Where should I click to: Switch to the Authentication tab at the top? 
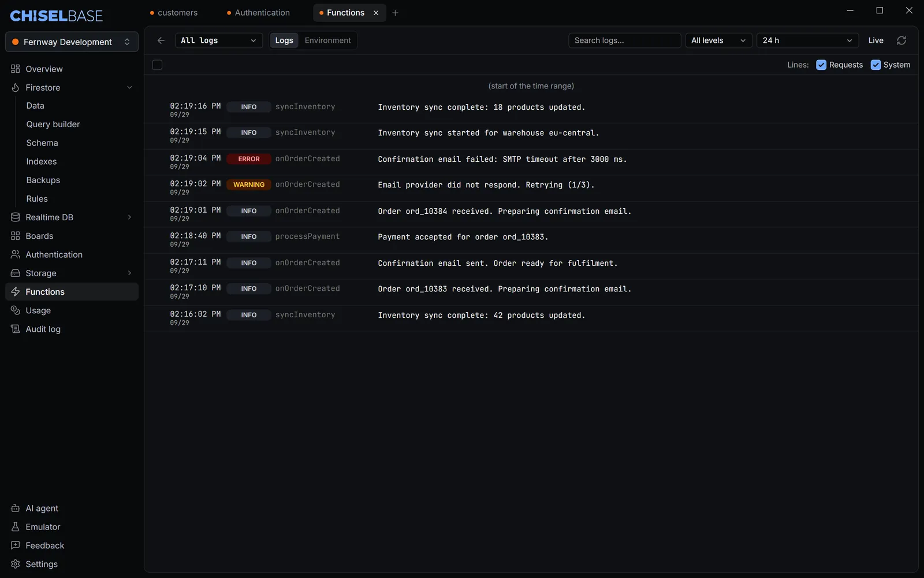click(x=258, y=13)
